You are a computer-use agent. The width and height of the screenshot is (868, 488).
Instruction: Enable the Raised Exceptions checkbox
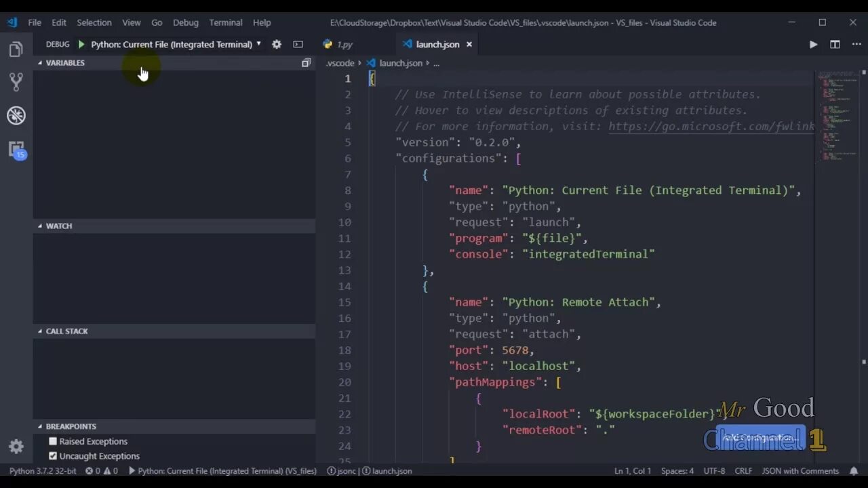click(53, 441)
